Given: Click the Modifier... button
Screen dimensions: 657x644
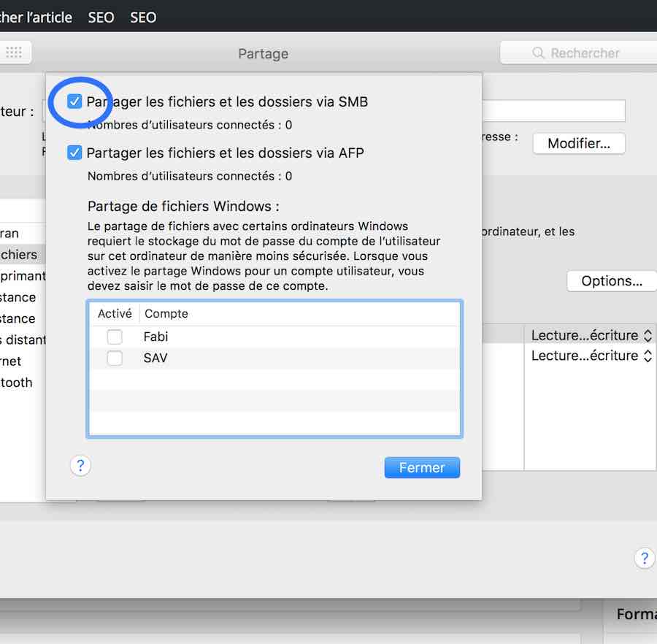Looking at the screenshot, I should (579, 143).
